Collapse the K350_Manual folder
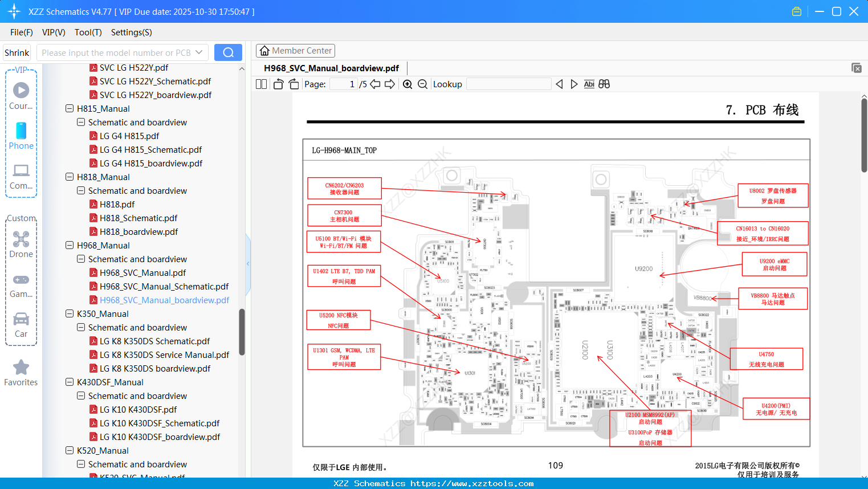 tap(69, 313)
